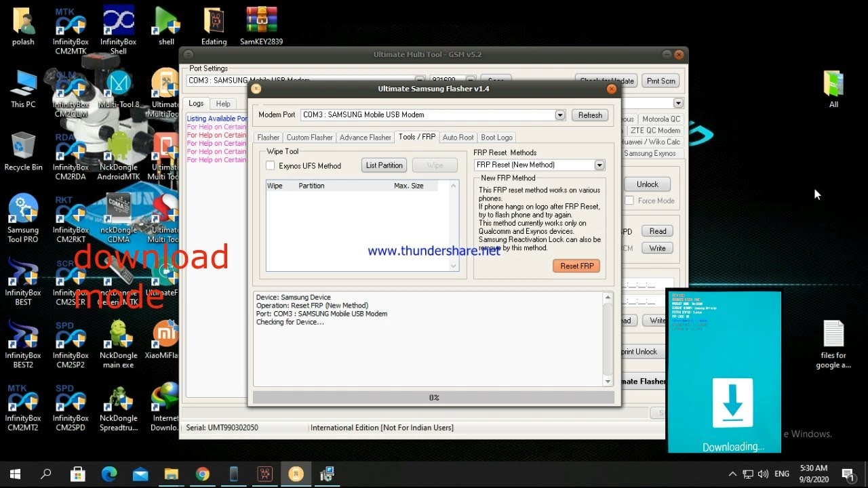Toggle Force Mode checkbox in UMT window
The height and width of the screenshot is (488, 868).
click(629, 201)
